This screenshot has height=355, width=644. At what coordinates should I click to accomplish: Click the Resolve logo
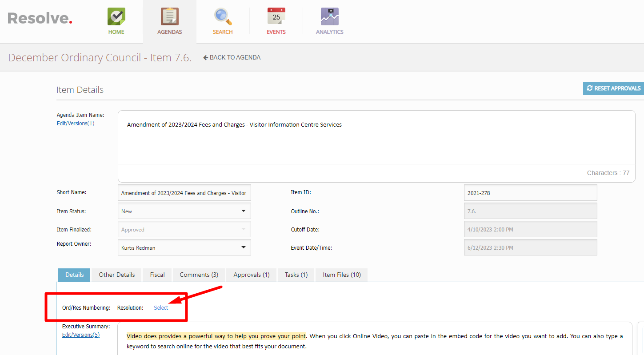pos(40,18)
